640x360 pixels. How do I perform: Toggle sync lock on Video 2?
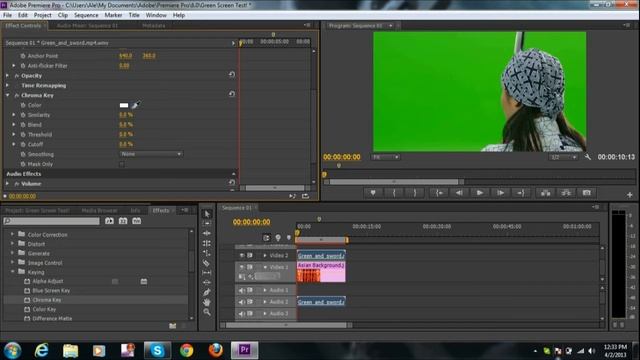[250, 256]
